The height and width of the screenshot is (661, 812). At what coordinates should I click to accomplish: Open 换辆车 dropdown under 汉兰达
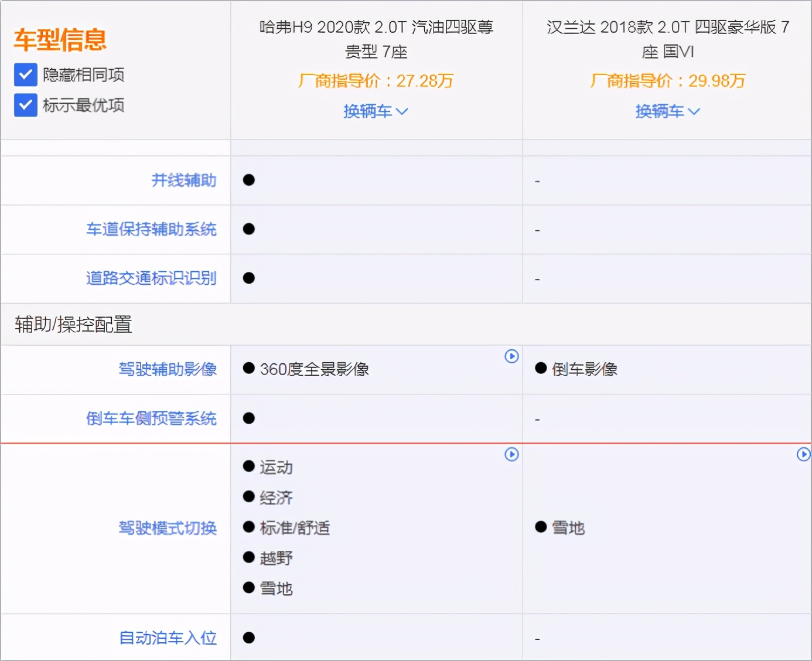pyautogui.click(x=668, y=111)
